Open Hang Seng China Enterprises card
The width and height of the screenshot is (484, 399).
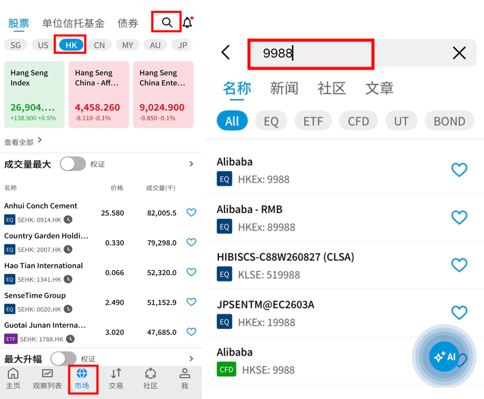(x=163, y=94)
